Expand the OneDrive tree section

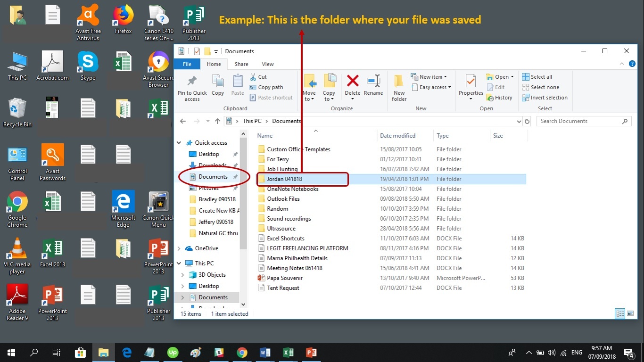tap(179, 248)
